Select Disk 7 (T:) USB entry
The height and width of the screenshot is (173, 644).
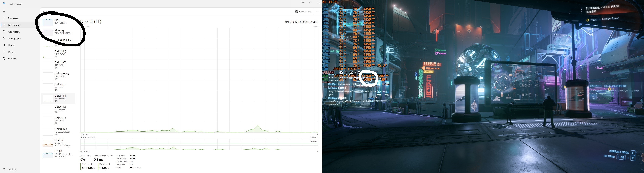pos(58,120)
